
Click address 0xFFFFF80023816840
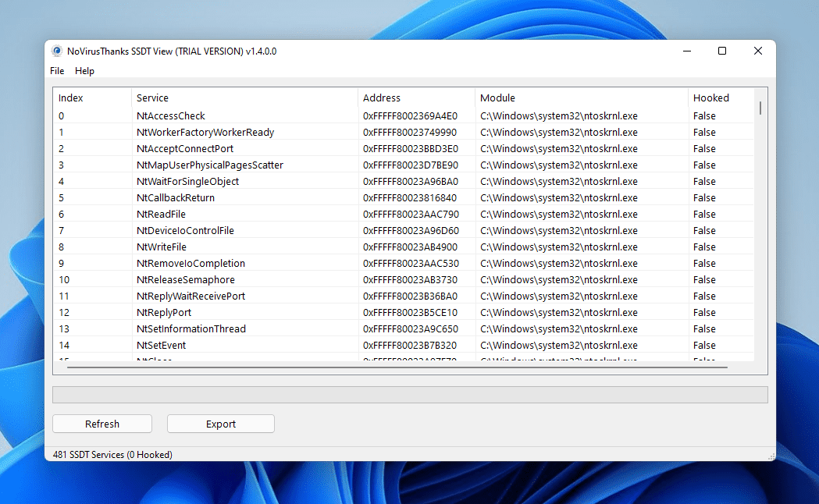coord(410,197)
